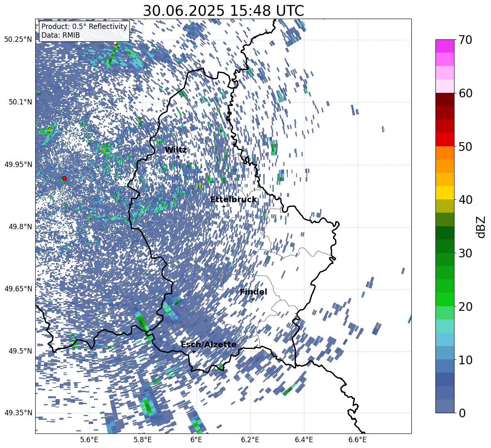Click the dBZ colorbar axis title

(481, 227)
